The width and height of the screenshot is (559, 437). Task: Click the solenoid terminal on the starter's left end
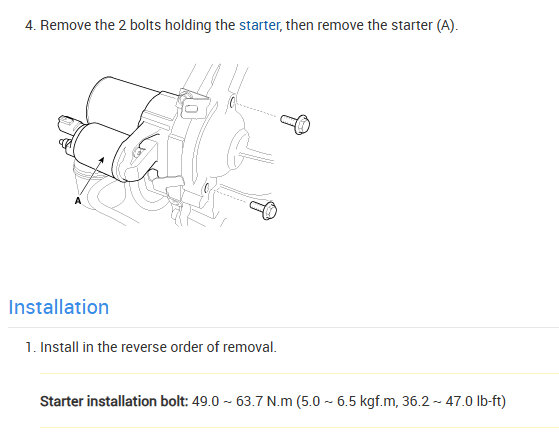(x=67, y=124)
